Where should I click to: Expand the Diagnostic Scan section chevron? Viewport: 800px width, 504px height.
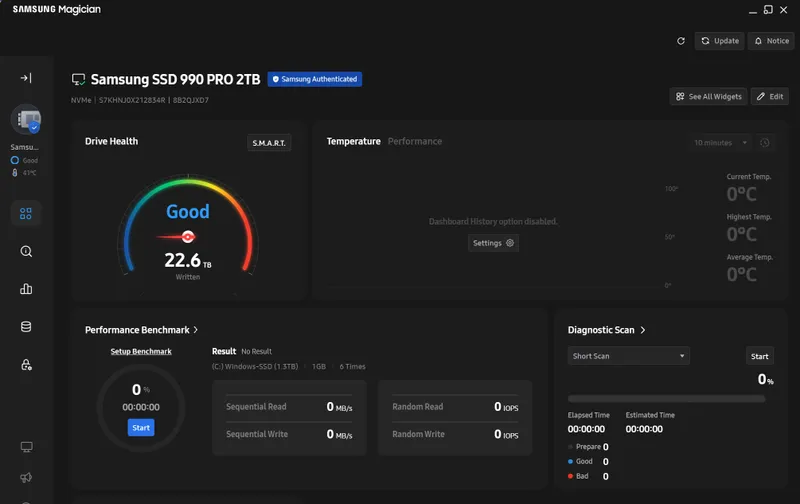[x=643, y=330]
